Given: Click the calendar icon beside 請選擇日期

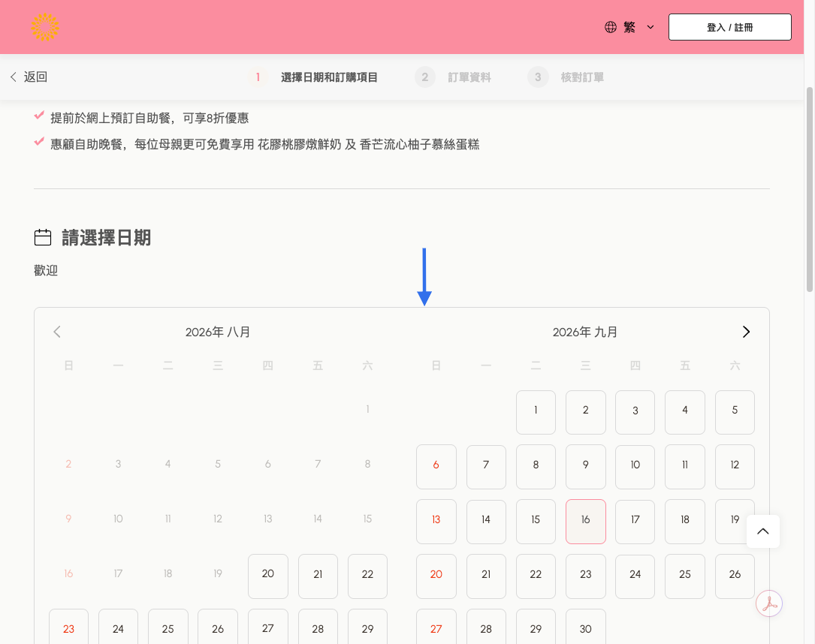Looking at the screenshot, I should [x=43, y=237].
